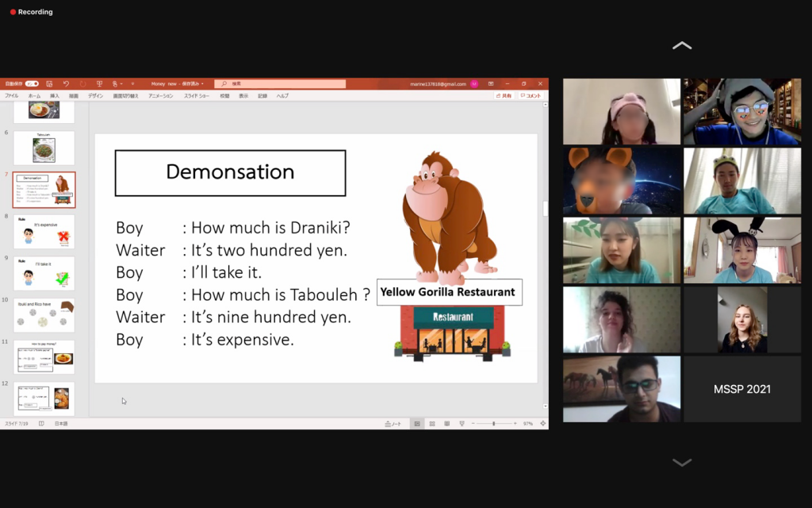Start slideshow from beginning icon
This screenshot has width=812, height=508.
pos(99,83)
